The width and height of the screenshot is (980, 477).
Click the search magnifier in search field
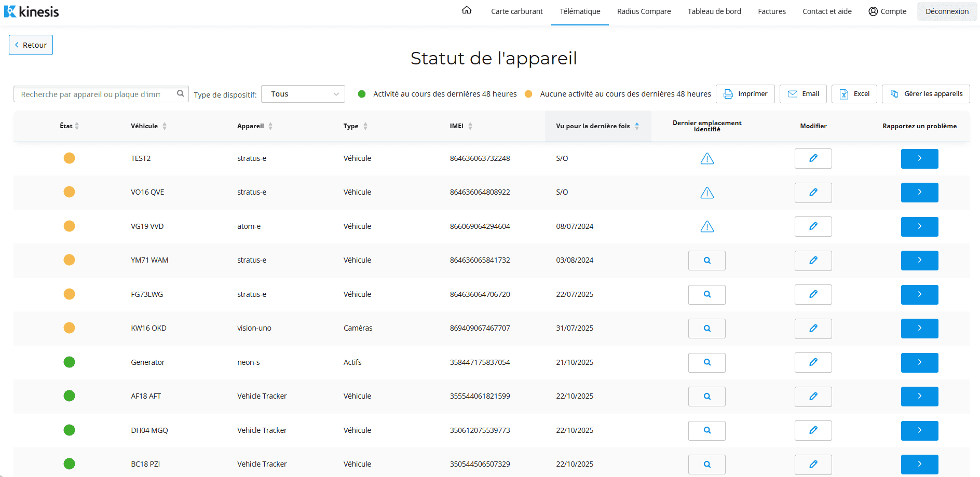point(180,94)
